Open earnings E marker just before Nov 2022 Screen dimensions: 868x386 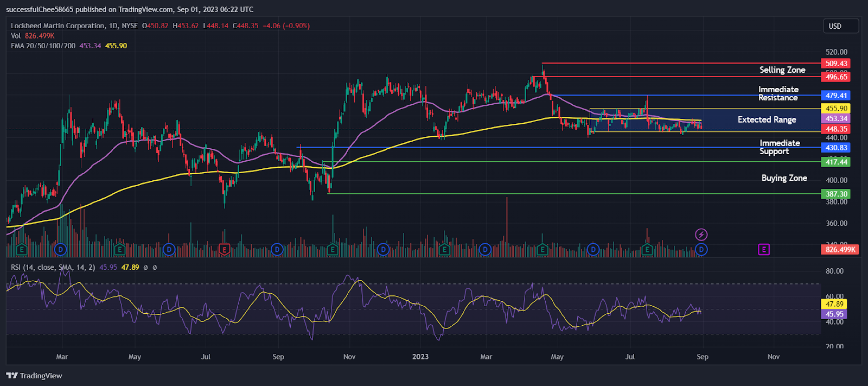point(333,250)
